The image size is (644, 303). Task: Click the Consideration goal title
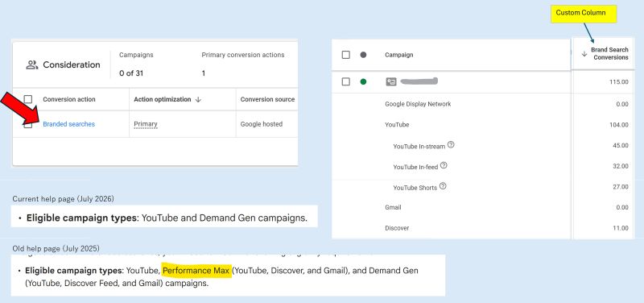click(72, 65)
